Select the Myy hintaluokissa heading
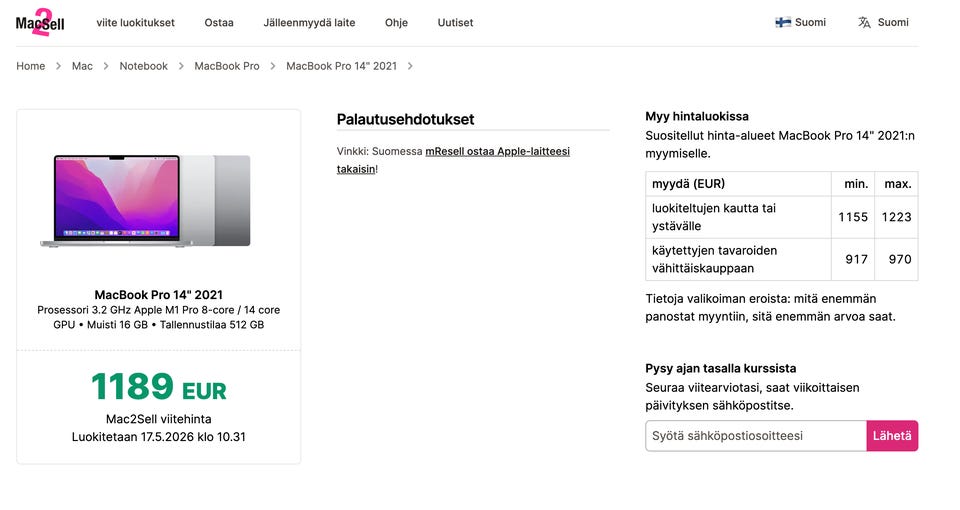The image size is (960, 510). pyautogui.click(x=697, y=116)
